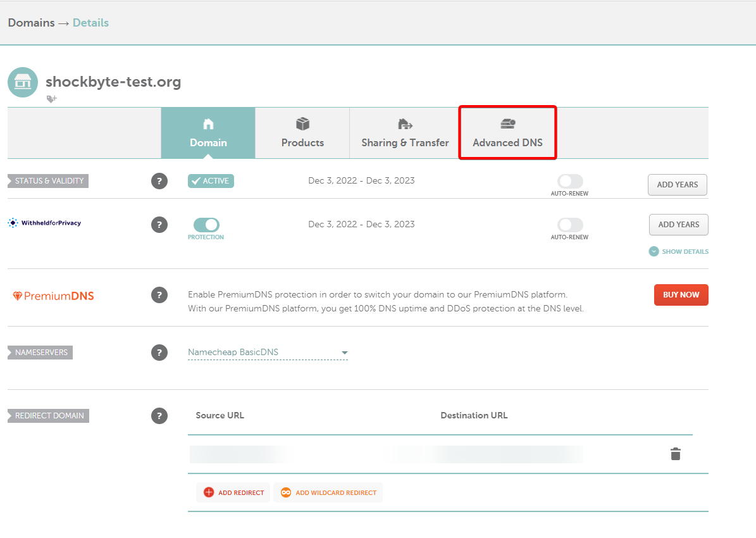The width and height of the screenshot is (756, 538).
Task: Delete the redirect record with the trash icon
Action: 675,454
